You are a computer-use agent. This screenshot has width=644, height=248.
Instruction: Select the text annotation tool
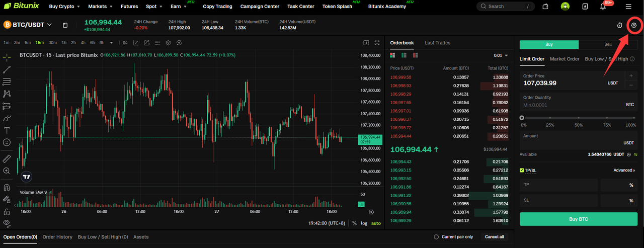click(7, 130)
